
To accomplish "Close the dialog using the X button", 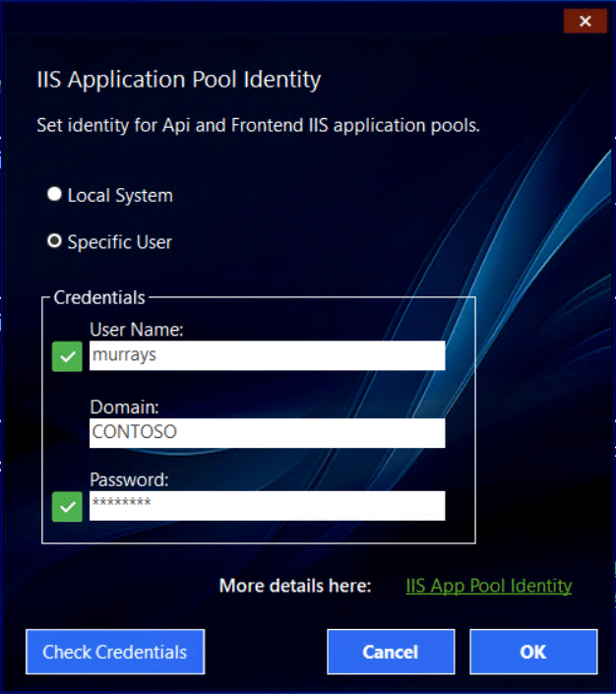I will point(585,21).
